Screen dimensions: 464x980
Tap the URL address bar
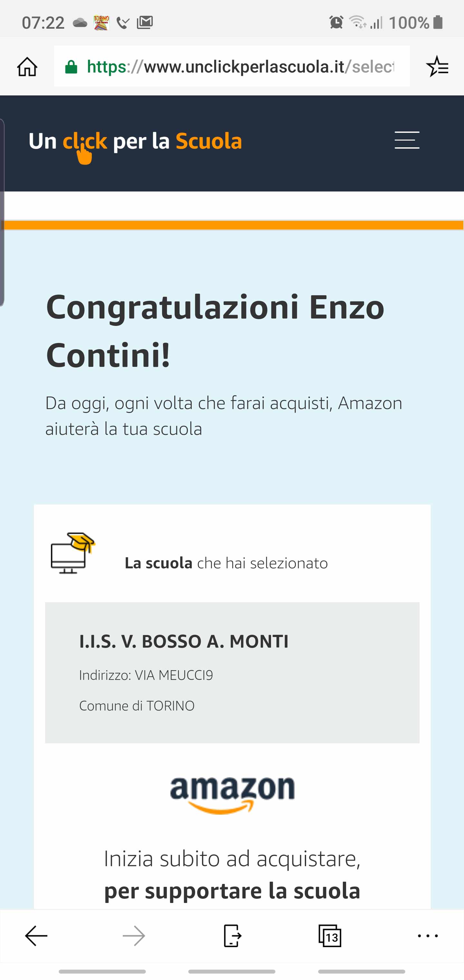click(x=240, y=67)
